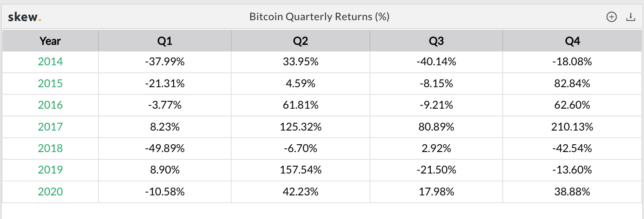Open the 2017 year row label
Viewport: 644px width, 219px height.
click(50, 127)
